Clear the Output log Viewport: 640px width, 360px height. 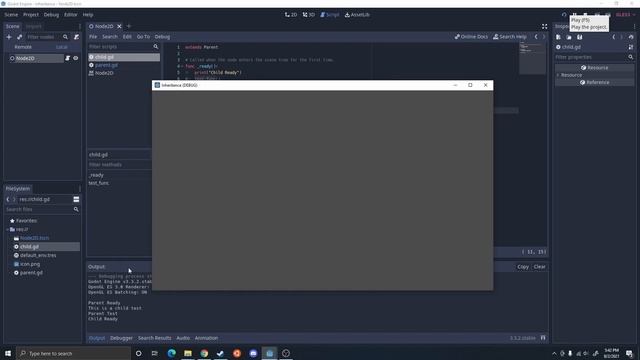click(x=539, y=267)
